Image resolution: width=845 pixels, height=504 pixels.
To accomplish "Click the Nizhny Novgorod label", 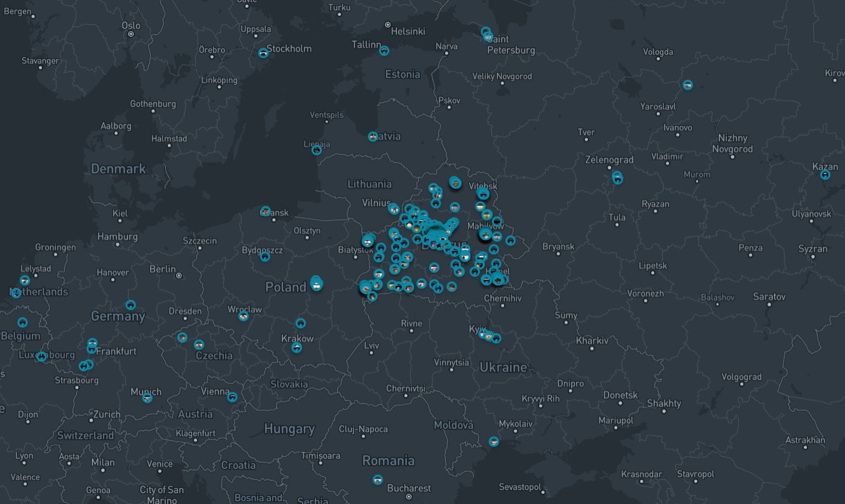I will click(732, 143).
